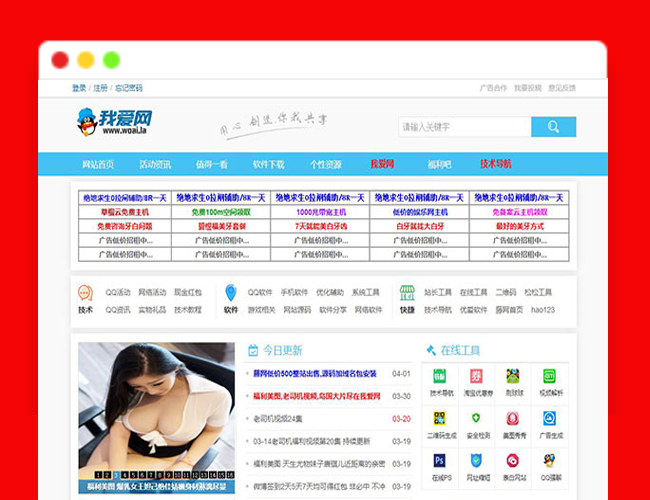Open the 活动资讯 nav menu item
Image resolution: width=650 pixels, height=500 pixels.
click(155, 164)
